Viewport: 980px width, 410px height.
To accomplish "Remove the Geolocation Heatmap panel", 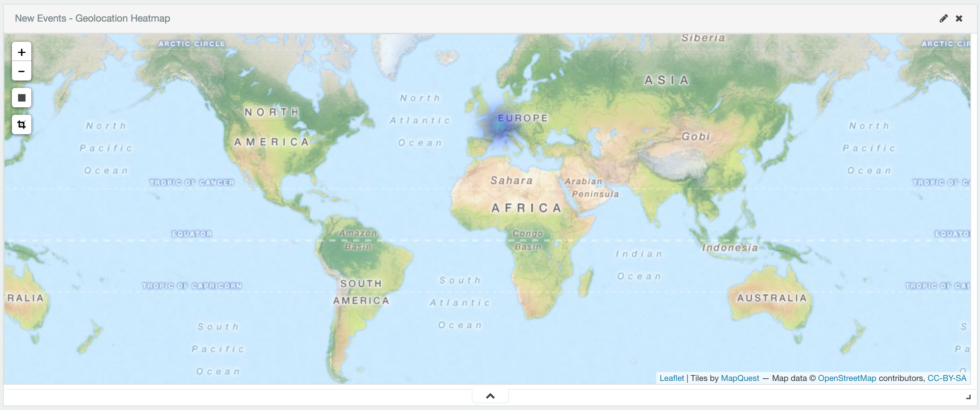I will pos(959,18).
